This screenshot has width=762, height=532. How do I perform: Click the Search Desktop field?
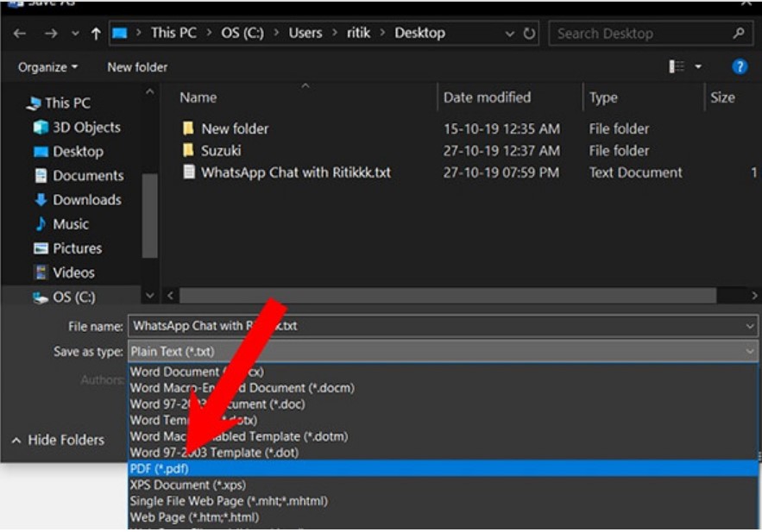pos(643,34)
